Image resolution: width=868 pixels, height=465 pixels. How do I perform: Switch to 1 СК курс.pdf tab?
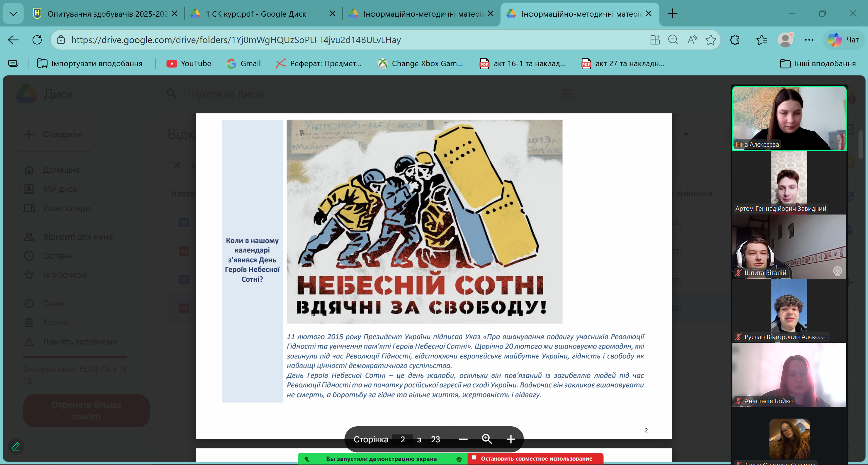click(x=256, y=14)
